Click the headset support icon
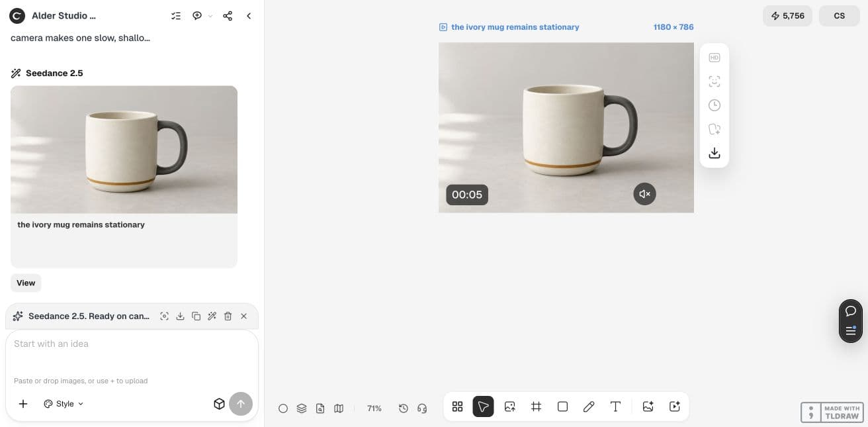Viewport: 868px width, 427px height. 422,408
